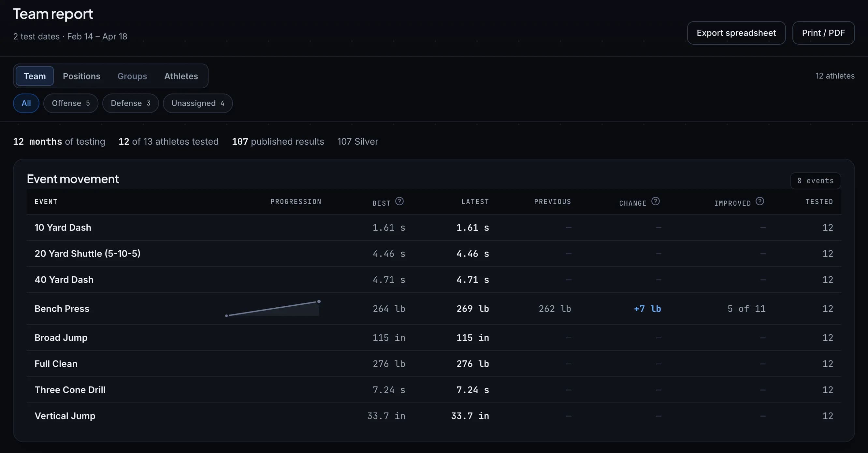Click the Latest column header
Screen dimensions: 868x453
click(x=475, y=201)
